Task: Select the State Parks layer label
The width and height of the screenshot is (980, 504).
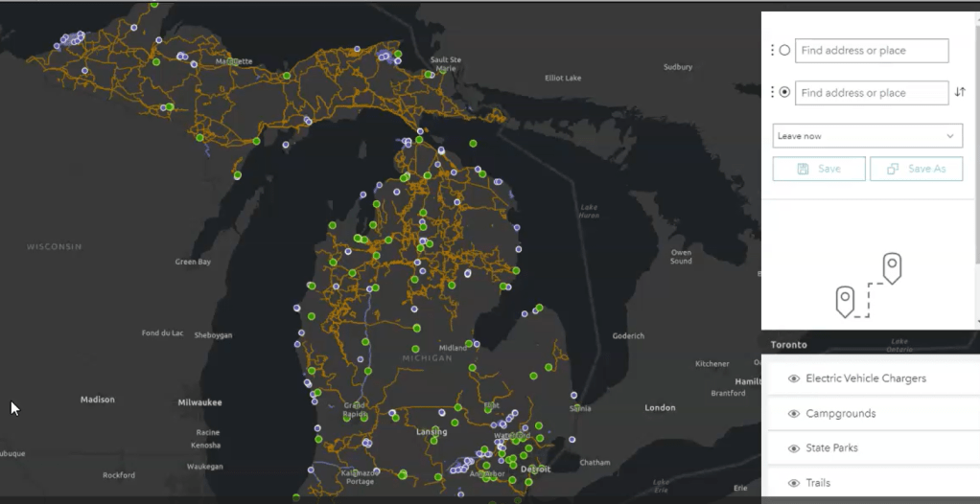Action: pyautogui.click(x=831, y=448)
